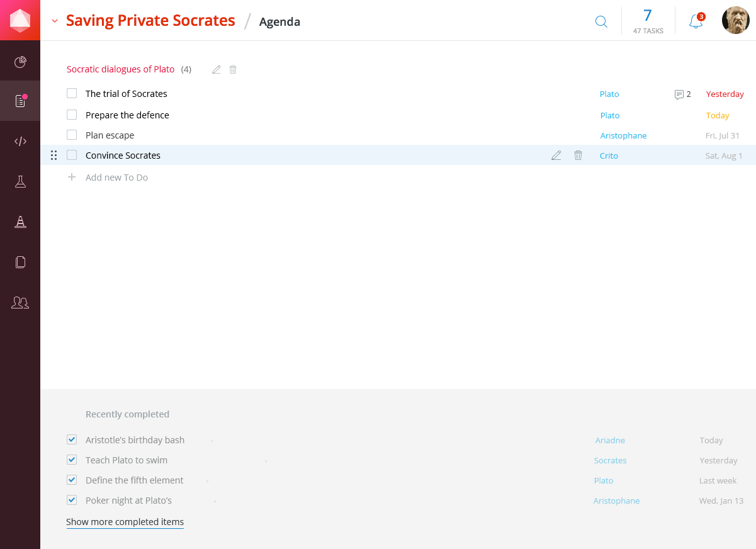Viewport: 756px width, 549px height.
Task: Click 'Add new To Do'
Action: 116,177
